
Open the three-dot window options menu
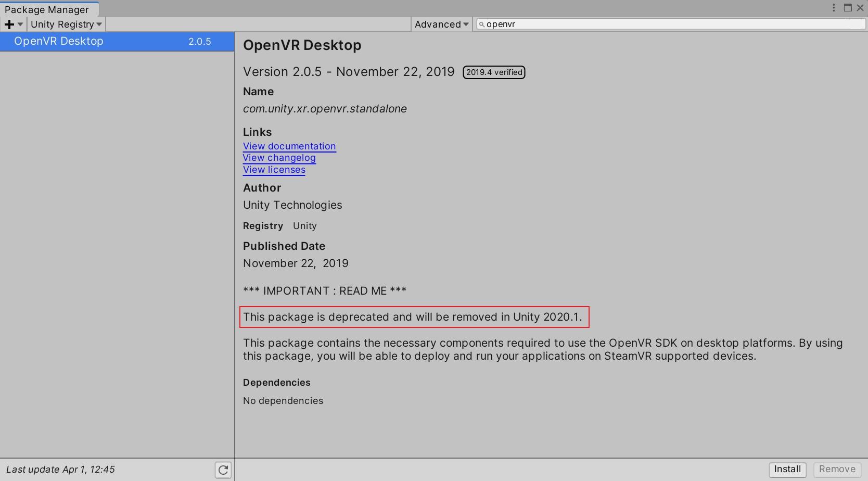click(834, 8)
